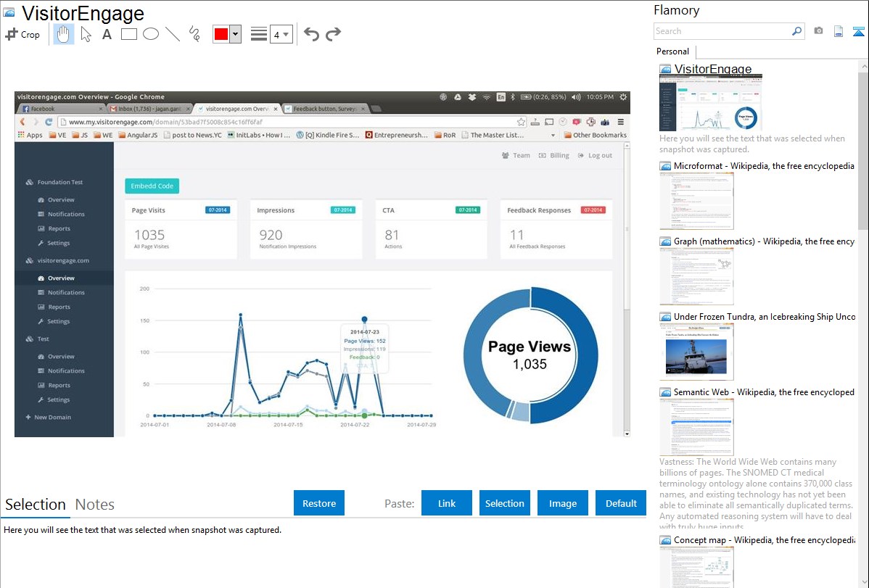
Task: Click the document page icon in Flamory
Action: click(x=839, y=31)
